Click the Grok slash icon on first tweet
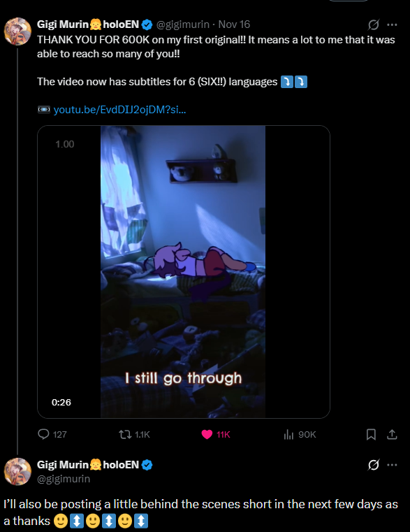 point(374,24)
